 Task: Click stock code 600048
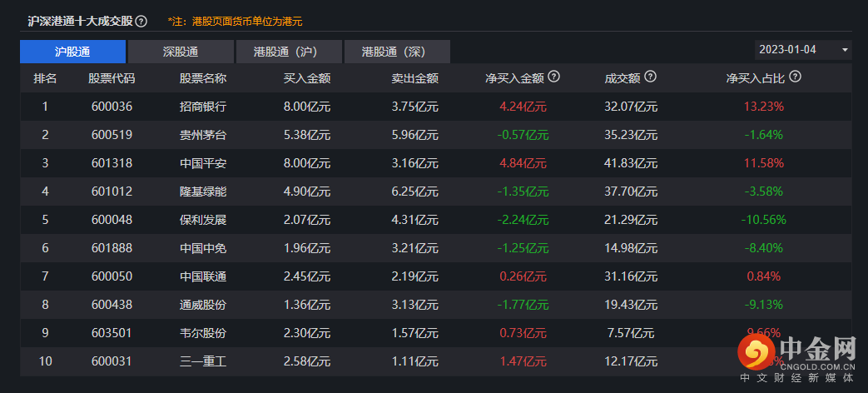point(112,220)
